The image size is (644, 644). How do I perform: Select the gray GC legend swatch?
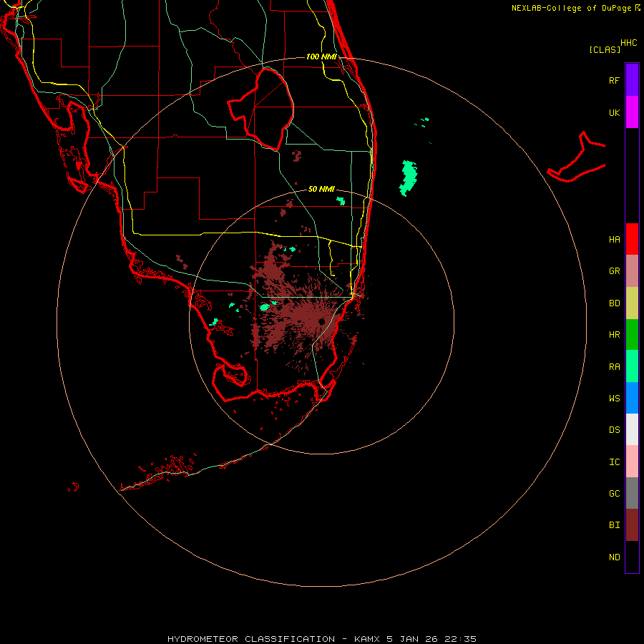pyautogui.click(x=632, y=493)
